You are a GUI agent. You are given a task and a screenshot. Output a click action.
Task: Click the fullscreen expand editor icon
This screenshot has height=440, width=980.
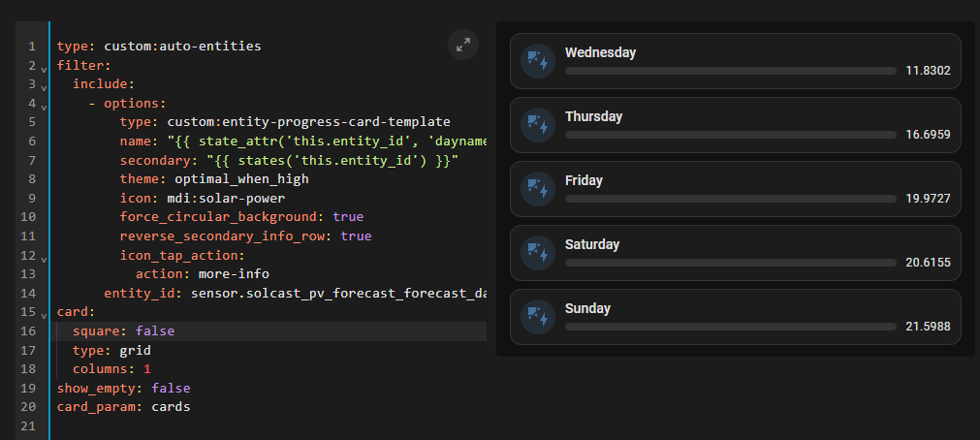[463, 44]
